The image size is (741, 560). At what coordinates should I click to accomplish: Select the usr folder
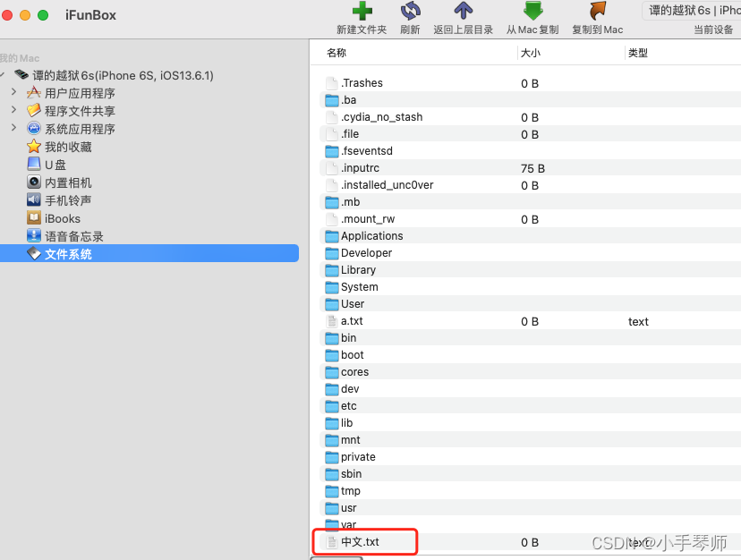click(x=348, y=508)
